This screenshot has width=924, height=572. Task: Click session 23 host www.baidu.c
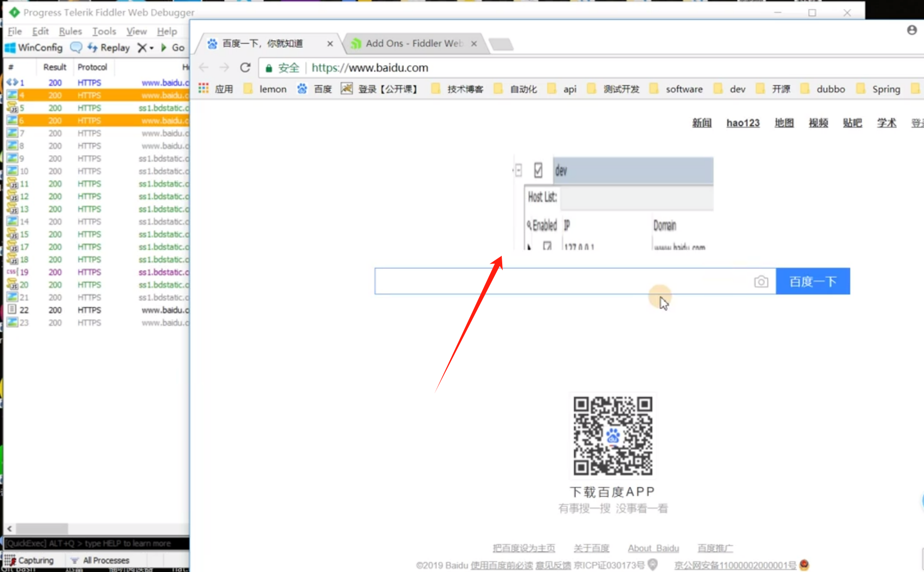click(x=165, y=323)
